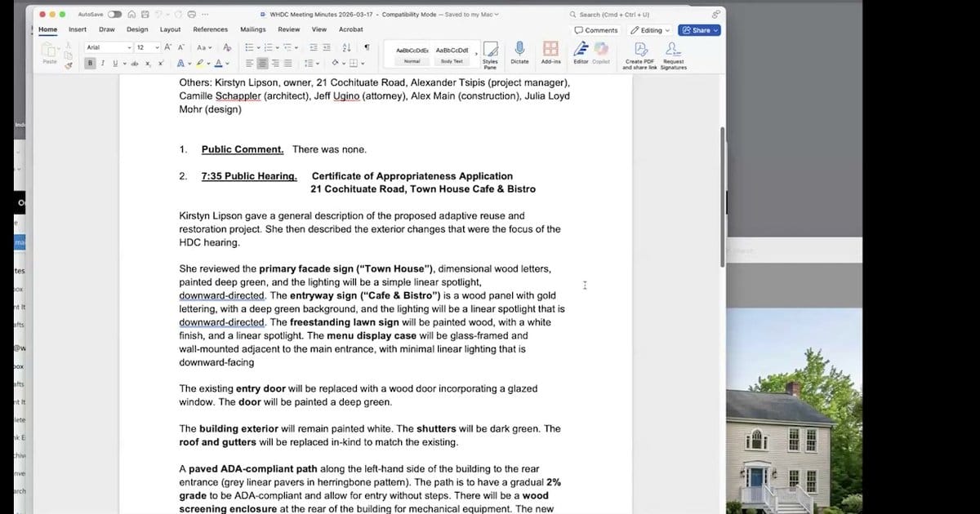
Task: Toggle the AutoSave switch
Action: tap(114, 15)
